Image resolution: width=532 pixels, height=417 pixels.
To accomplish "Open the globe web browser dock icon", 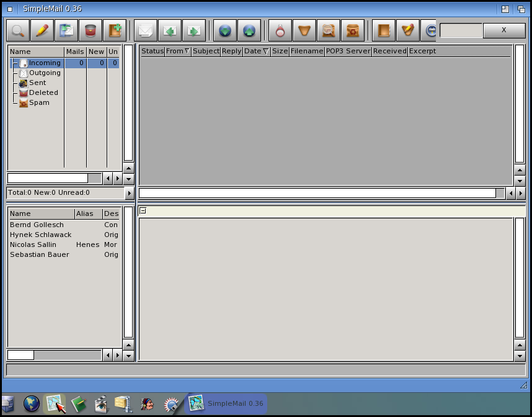I will (31, 404).
